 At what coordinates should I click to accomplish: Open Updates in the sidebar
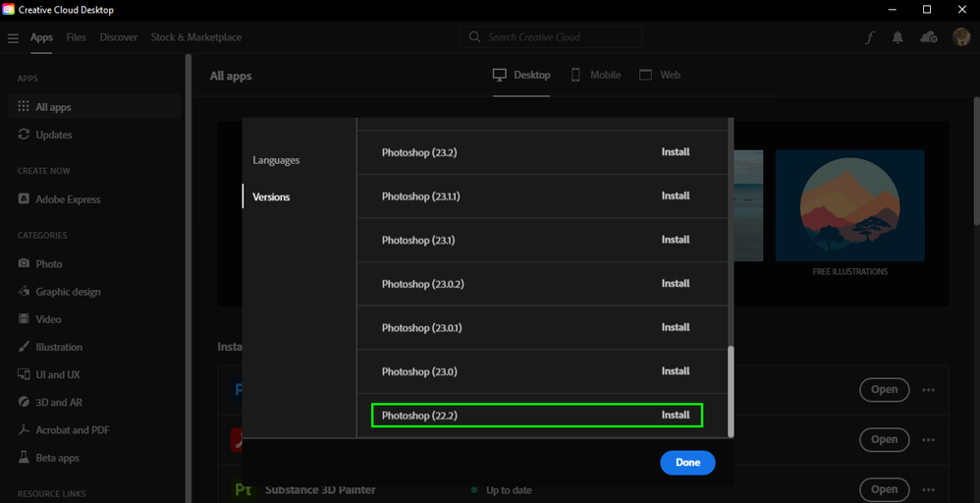click(54, 135)
